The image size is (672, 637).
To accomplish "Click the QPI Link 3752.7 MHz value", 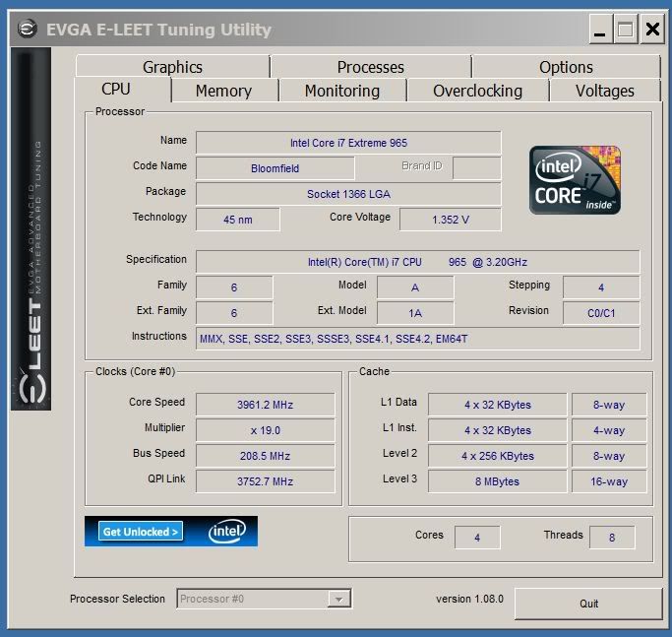I will click(266, 481).
